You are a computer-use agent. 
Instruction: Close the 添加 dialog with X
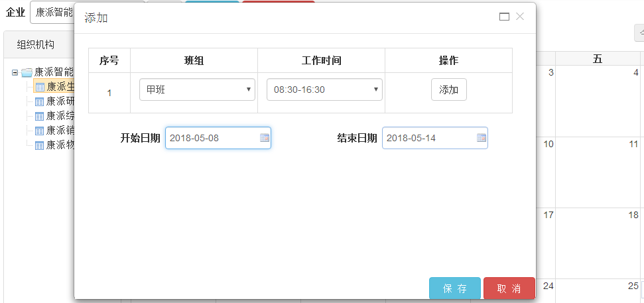pyautogui.click(x=520, y=17)
